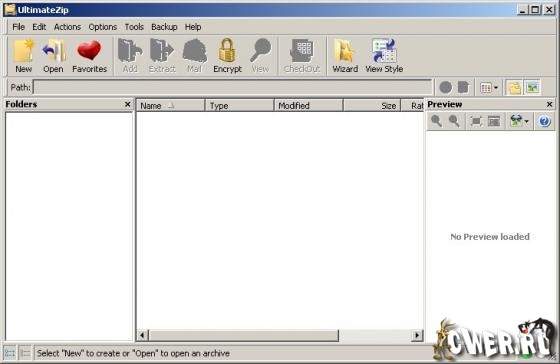Launch the Wizard toolbar icon
The image size is (560, 364).
[x=345, y=55]
